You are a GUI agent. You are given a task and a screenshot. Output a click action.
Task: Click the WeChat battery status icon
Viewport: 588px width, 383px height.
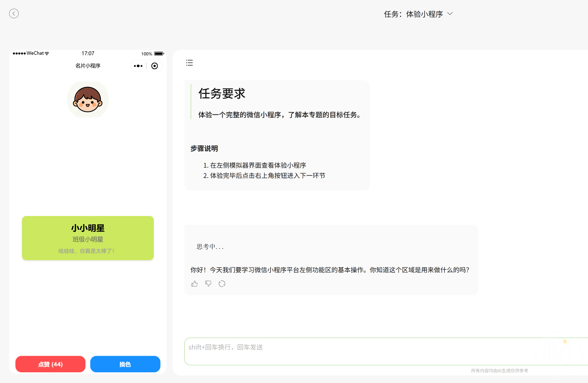point(159,54)
